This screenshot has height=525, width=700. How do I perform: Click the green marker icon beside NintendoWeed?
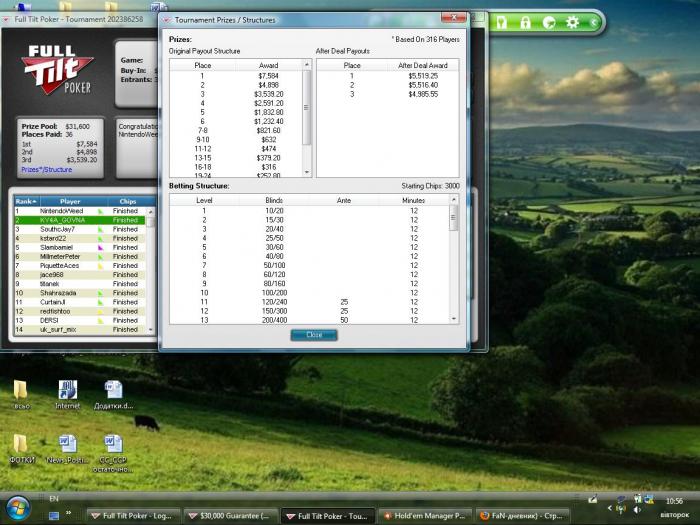(100, 211)
